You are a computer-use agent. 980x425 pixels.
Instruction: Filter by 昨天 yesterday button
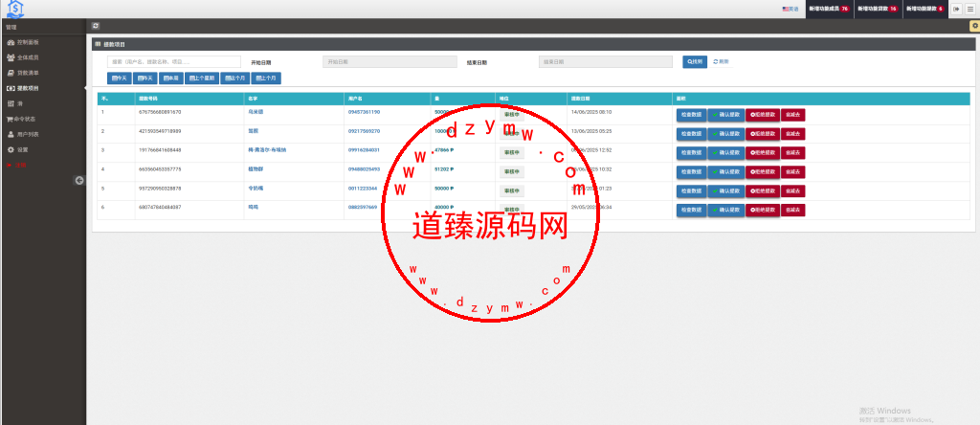coord(145,78)
